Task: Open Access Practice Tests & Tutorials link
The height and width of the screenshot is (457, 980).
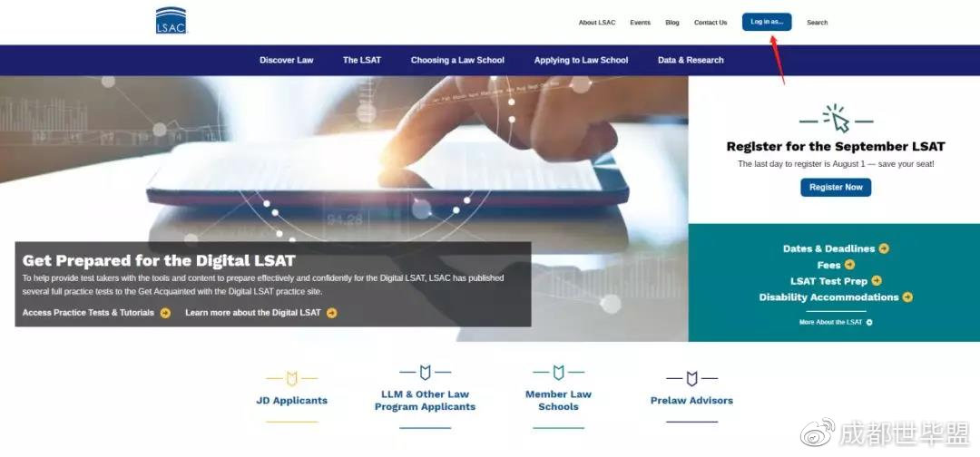Action: [x=88, y=313]
